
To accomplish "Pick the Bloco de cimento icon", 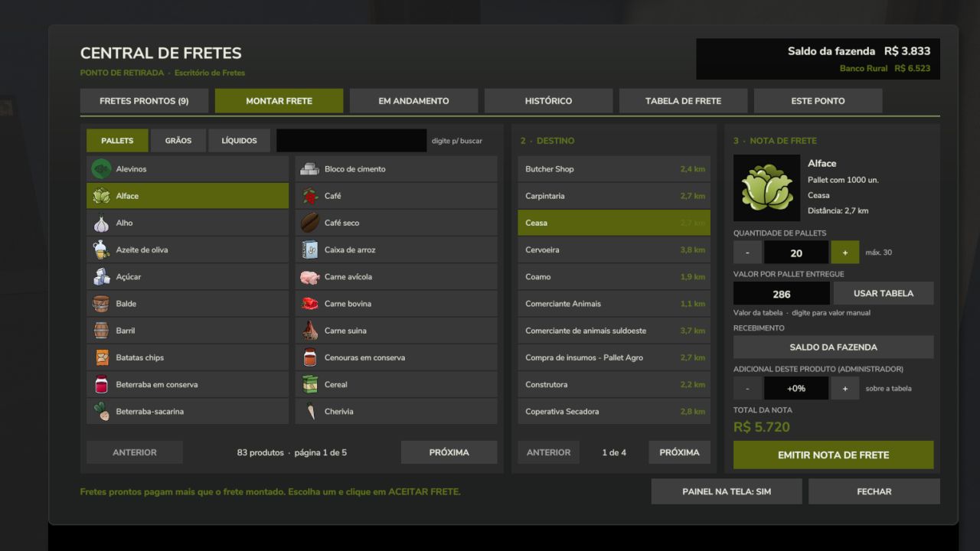I will tap(309, 169).
